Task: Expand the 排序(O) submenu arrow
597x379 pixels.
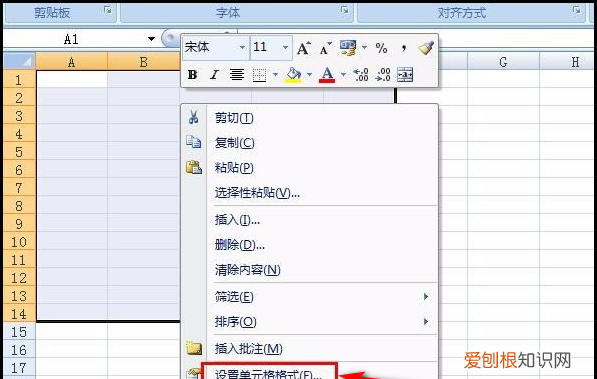Action: tap(426, 322)
